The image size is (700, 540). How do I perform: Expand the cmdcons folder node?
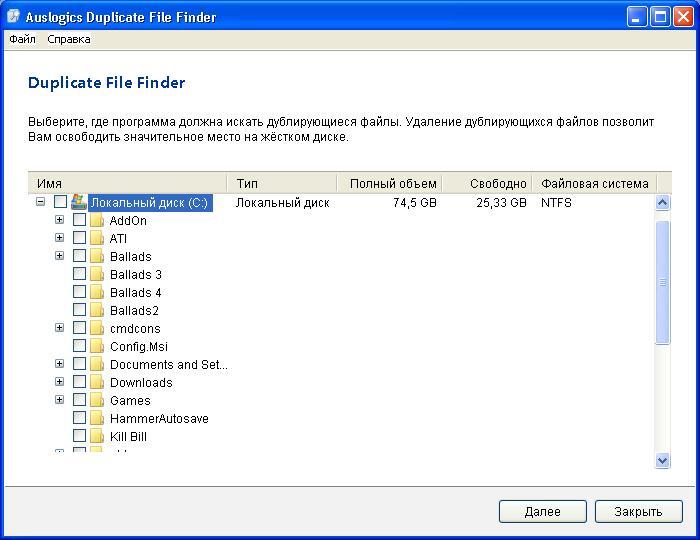click(59, 328)
